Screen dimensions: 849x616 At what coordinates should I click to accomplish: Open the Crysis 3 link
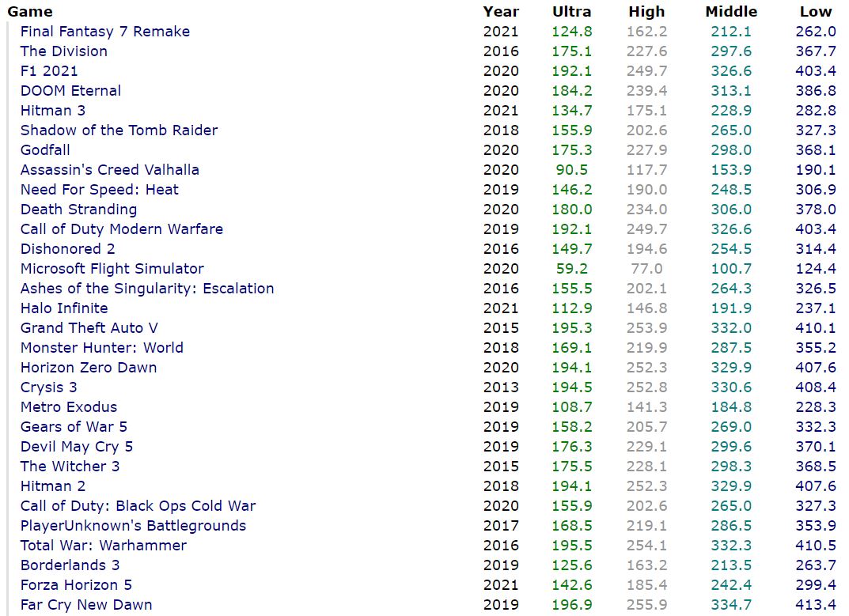click(x=49, y=387)
